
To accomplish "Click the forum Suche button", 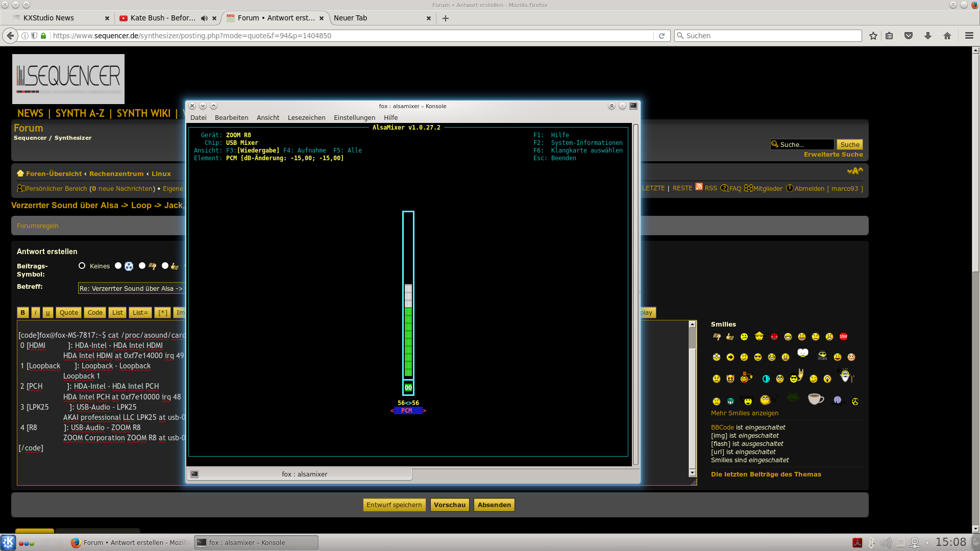I will click(x=850, y=144).
